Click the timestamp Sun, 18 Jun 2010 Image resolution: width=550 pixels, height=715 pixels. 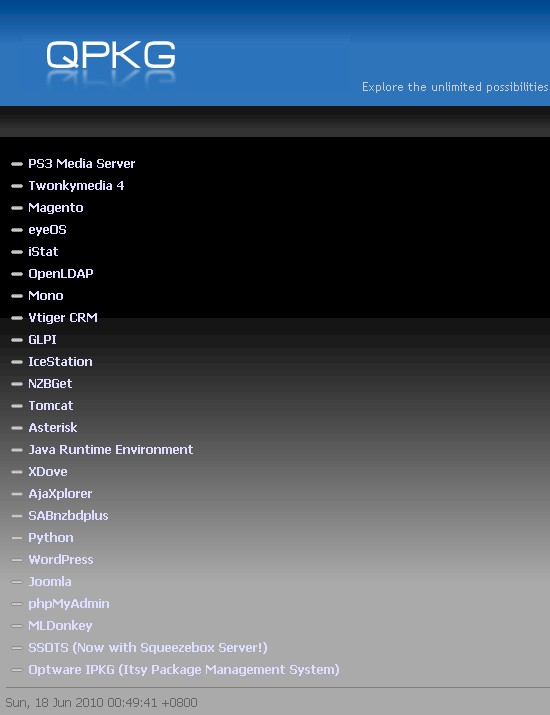[101, 703]
